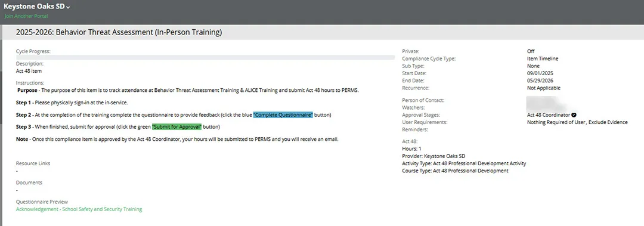Click the Note about PERMS hours
644x226 pixels.
click(177, 140)
